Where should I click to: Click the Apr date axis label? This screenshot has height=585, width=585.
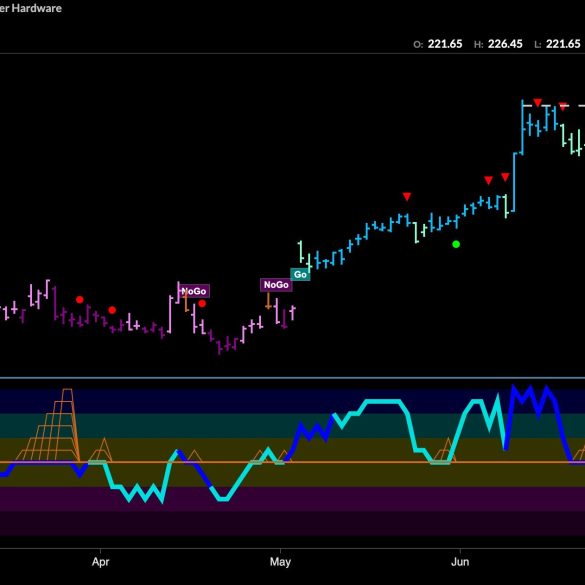click(100, 561)
